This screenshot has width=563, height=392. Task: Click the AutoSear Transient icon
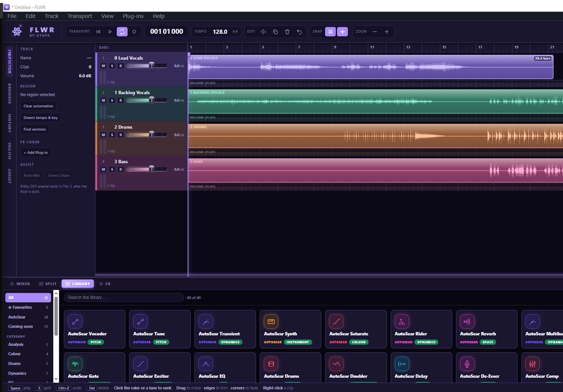206,321
